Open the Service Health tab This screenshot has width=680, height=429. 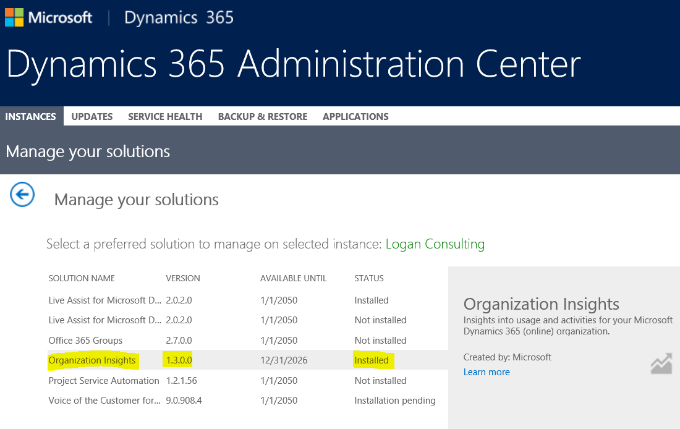165,116
